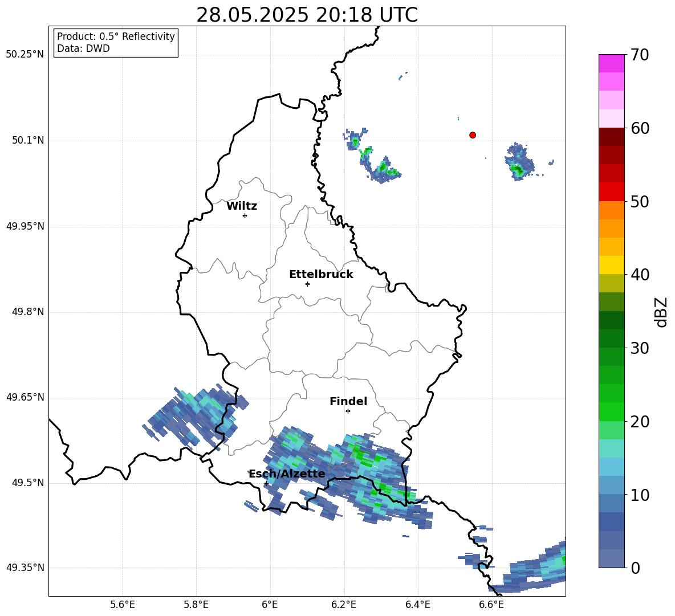The height and width of the screenshot is (616, 675).
Task: Click the 70 colorbar tick label
Action: point(640,55)
